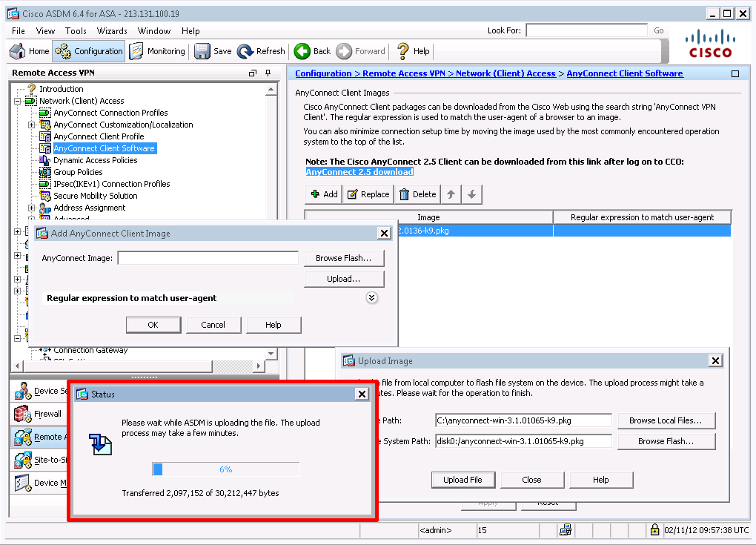The image size is (756, 545).
Task: Delete the selected image with trash icon
Action: 417,194
